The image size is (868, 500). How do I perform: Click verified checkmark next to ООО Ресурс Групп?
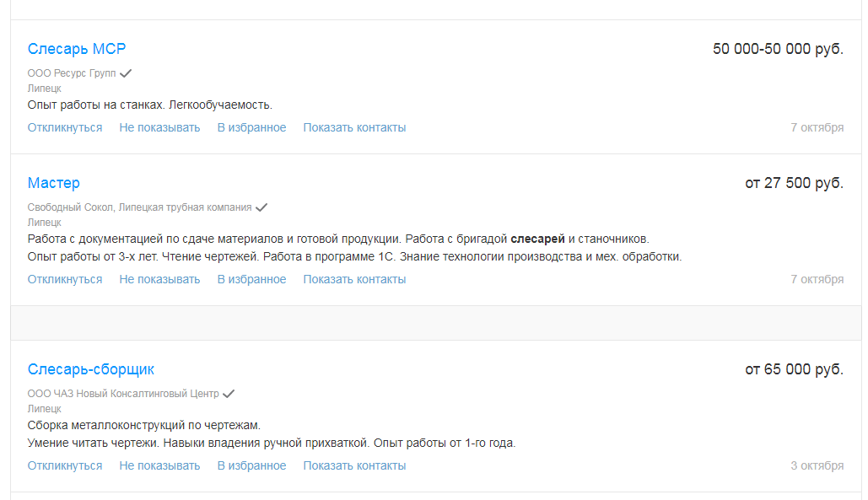coord(126,73)
